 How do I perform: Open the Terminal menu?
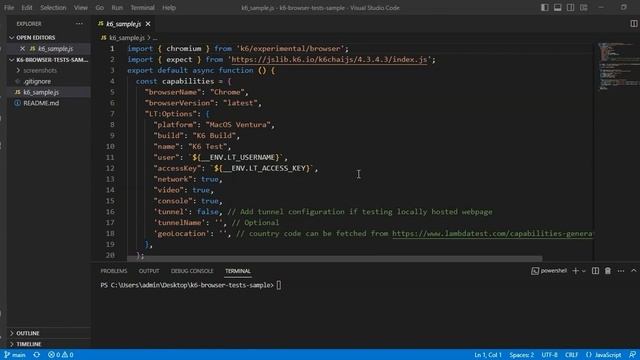tap(142, 7)
